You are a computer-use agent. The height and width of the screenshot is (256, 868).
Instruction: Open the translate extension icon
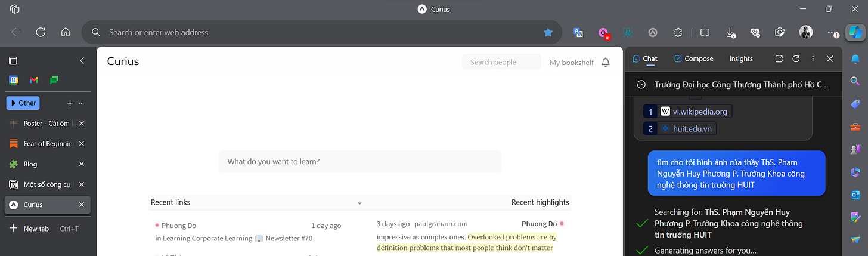pos(578,32)
